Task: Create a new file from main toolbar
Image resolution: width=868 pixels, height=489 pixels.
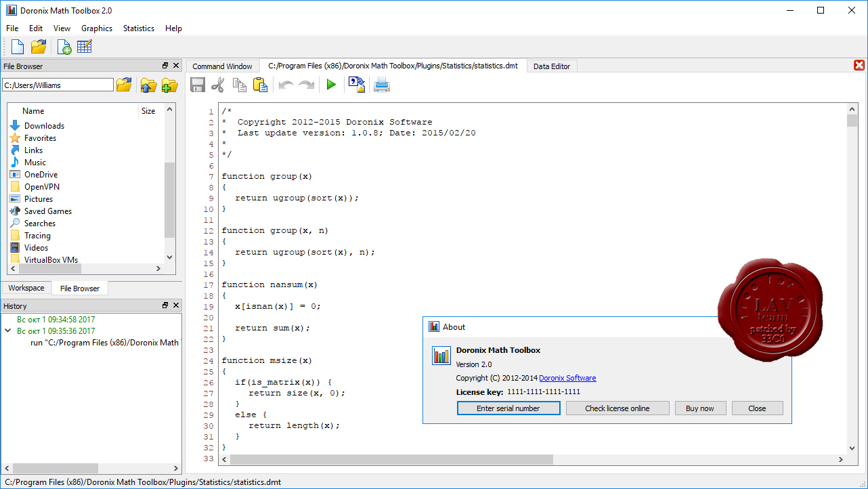Action: pos(18,47)
